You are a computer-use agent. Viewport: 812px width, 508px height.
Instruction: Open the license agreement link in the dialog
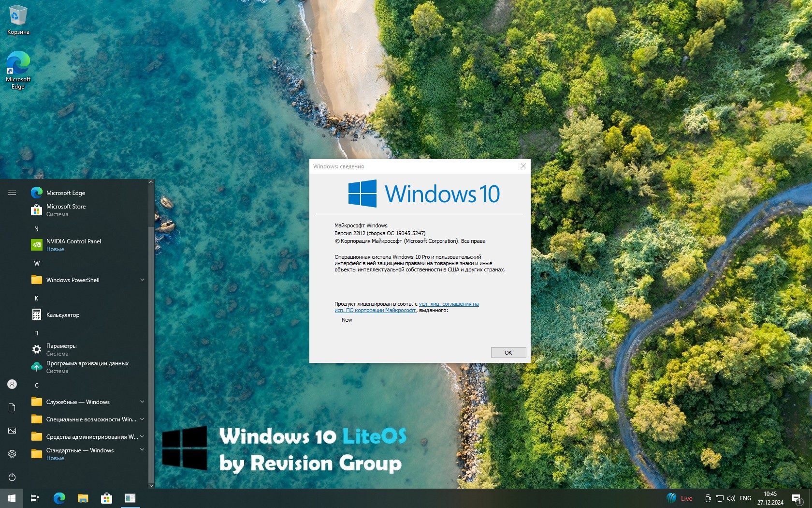coord(406,307)
